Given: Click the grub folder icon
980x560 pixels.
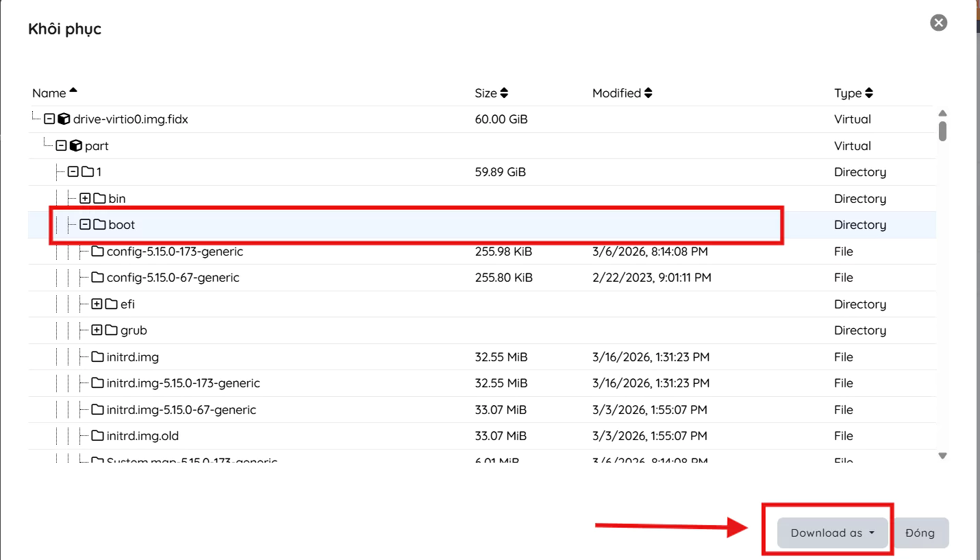Looking at the screenshot, I should [x=112, y=330].
